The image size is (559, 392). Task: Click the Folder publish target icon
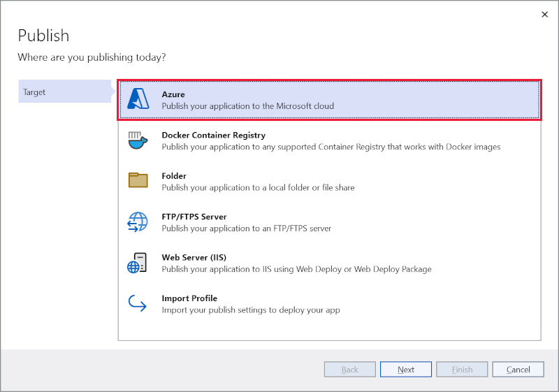click(138, 180)
